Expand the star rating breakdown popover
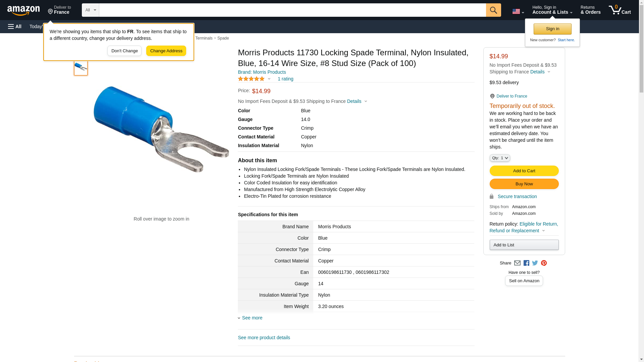Screen dimensions: 644x362 pyautogui.click(x=269, y=79)
